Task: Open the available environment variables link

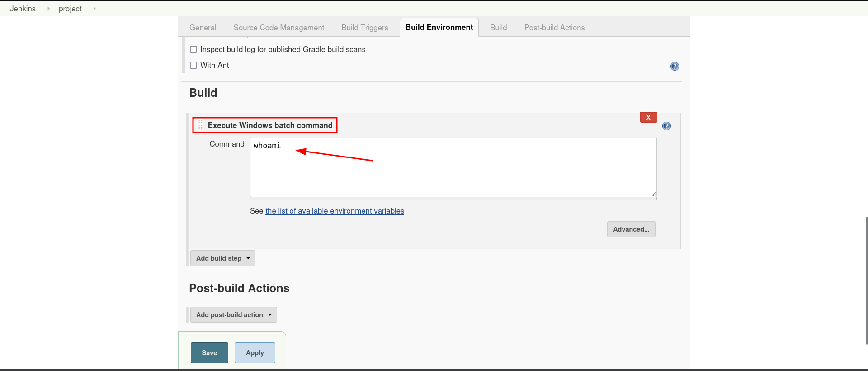Action: (335, 211)
